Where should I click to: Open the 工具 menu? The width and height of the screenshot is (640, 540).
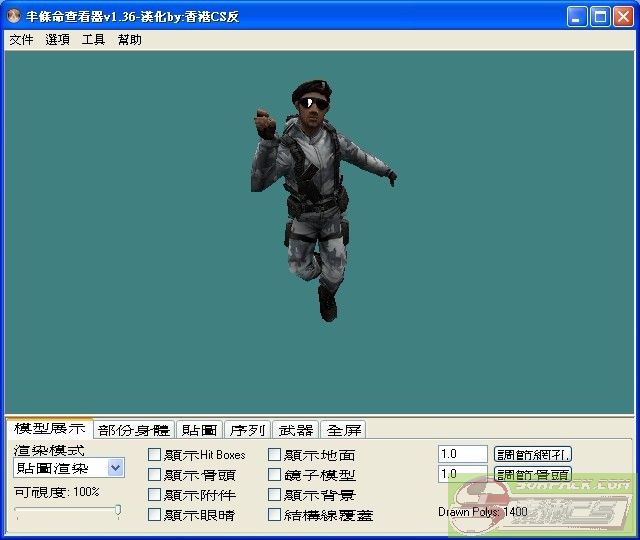click(93, 40)
